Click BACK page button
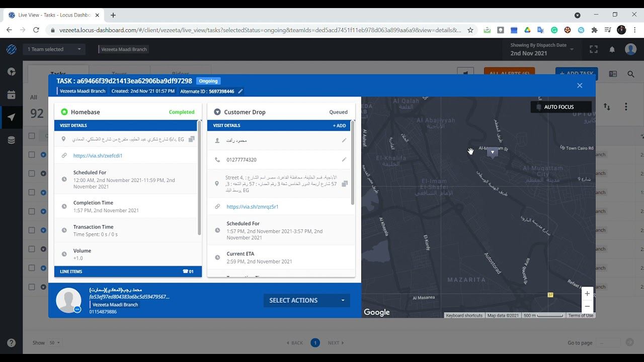 tap(295, 343)
